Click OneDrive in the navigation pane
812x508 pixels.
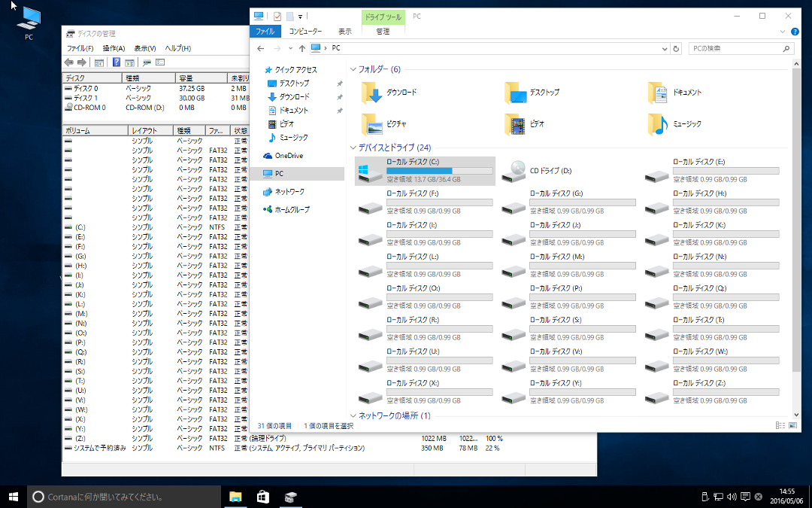[288, 156]
